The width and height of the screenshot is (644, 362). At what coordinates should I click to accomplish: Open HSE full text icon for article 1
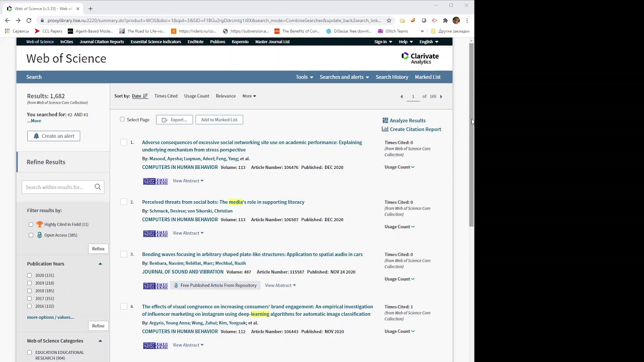tap(155, 182)
